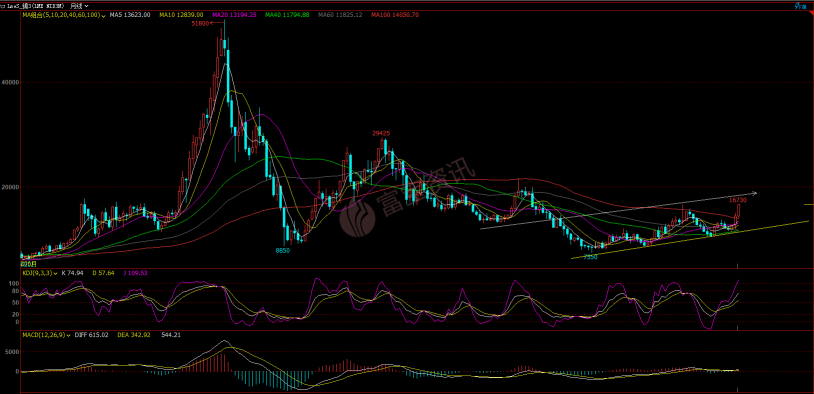Viewport: 814px width, 394px height.
Task: Click the KDJ K 74.94 value
Action: point(73,272)
